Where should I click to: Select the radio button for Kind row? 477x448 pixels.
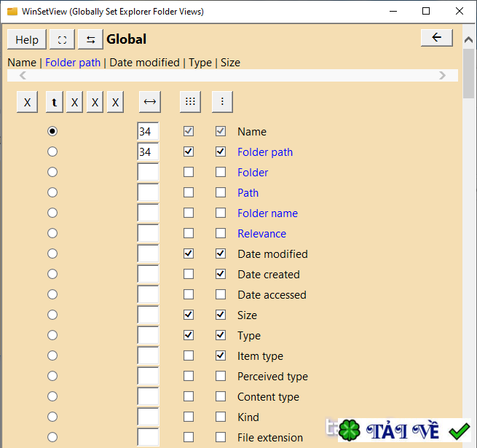52,417
